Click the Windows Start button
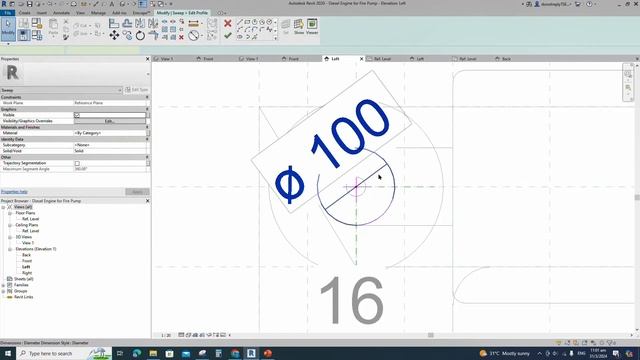The width and height of the screenshot is (640, 360). 8,353
